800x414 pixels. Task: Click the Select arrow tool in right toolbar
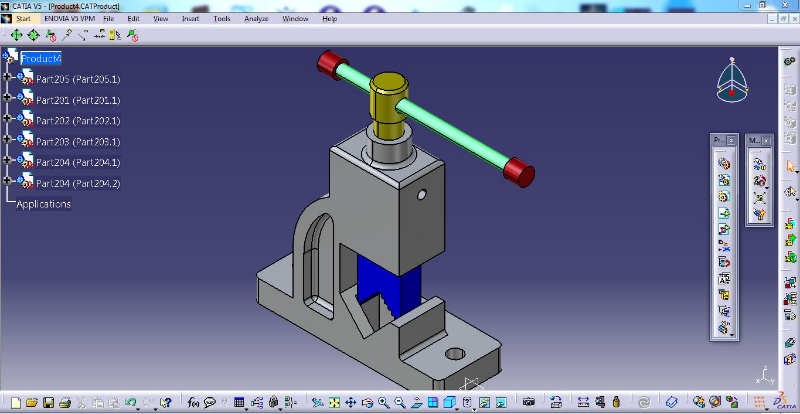click(x=790, y=166)
